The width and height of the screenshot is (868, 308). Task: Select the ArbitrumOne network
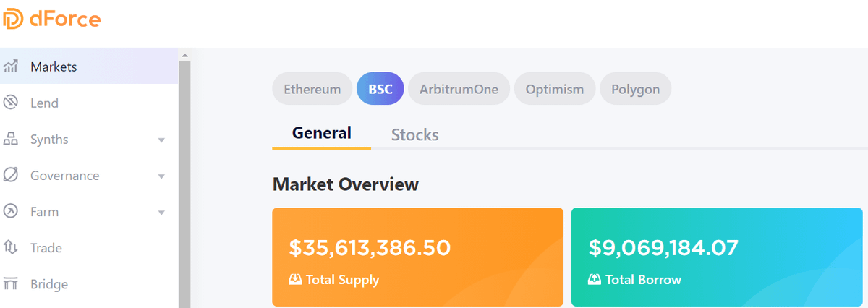click(459, 90)
